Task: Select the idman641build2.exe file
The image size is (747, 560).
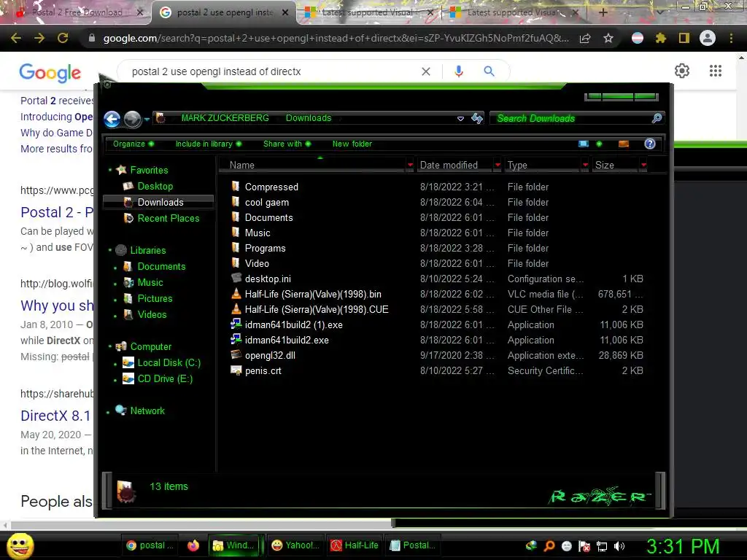Action: pyautogui.click(x=287, y=340)
